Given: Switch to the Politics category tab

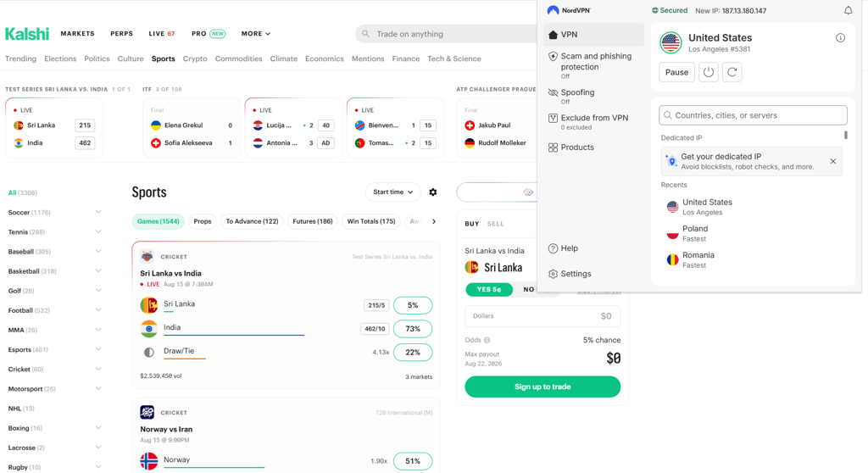Looking at the screenshot, I should coord(97,58).
